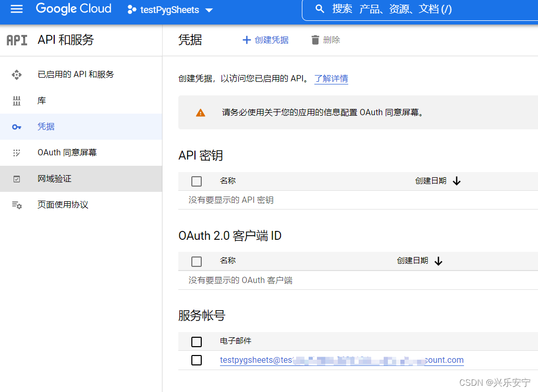Image resolution: width=538 pixels, height=392 pixels.
Task: Click the OAuth 同意屏幕 dotted icon
Action: click(17, 153)
